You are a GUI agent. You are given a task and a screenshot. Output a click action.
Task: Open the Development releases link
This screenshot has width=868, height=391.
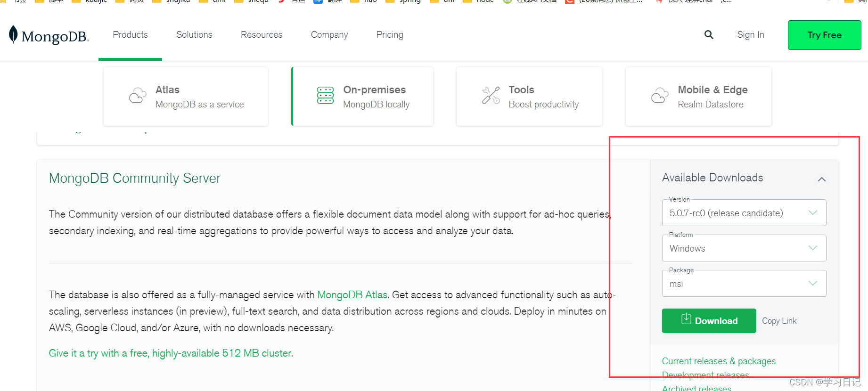[x=705, y=375]
